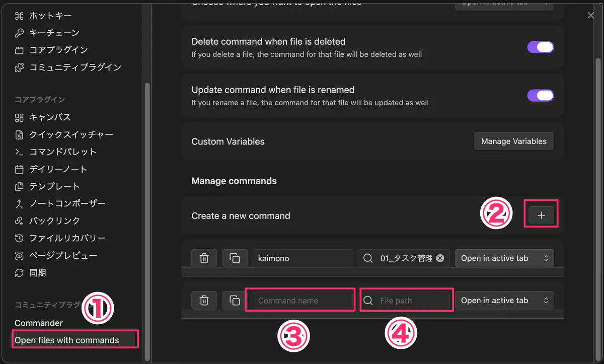The width and height of the screenshot is (604, 364).
Task: Click the trash icon beside kaimono command
Action: pyautogui.click(x=204, y=258)
